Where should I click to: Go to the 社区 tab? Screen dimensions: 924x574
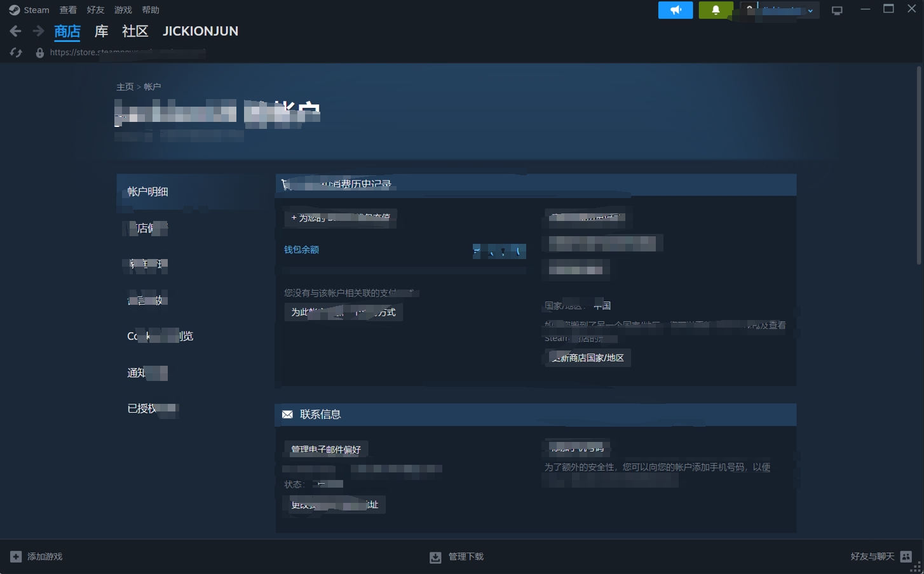[135, 31]
